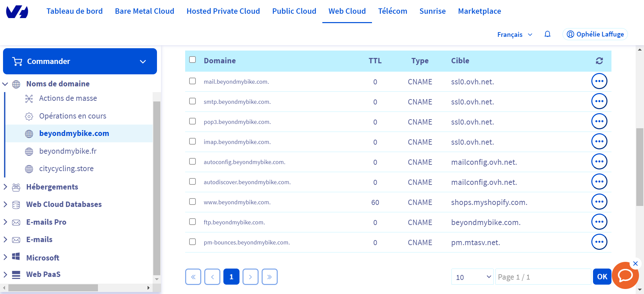Go to the last page
Image resolution: width=644 pixels, height=294 pixels.
(270, 277)
